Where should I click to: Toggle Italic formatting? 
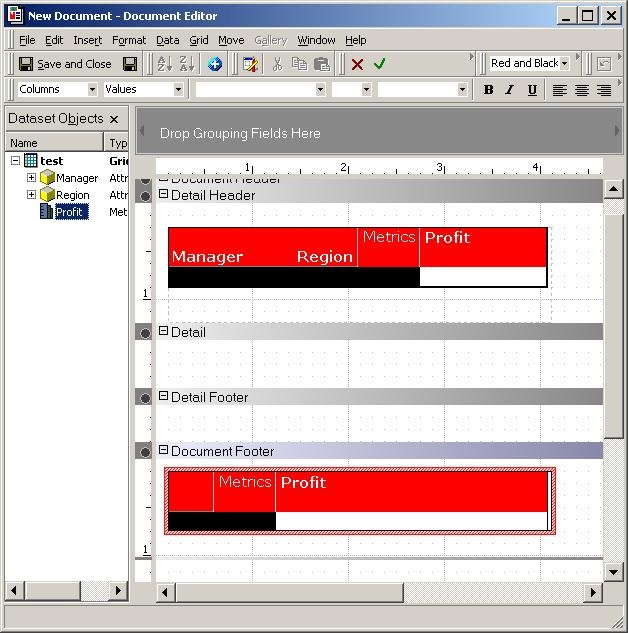[x=510, y=90]
